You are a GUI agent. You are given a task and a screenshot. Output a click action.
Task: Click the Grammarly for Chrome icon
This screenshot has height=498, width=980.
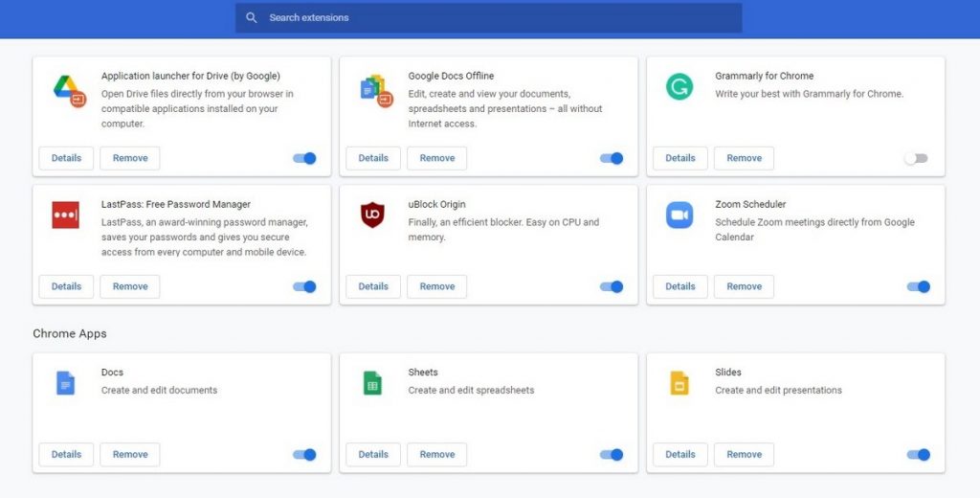pyautogui.click(x=679, y=87)
